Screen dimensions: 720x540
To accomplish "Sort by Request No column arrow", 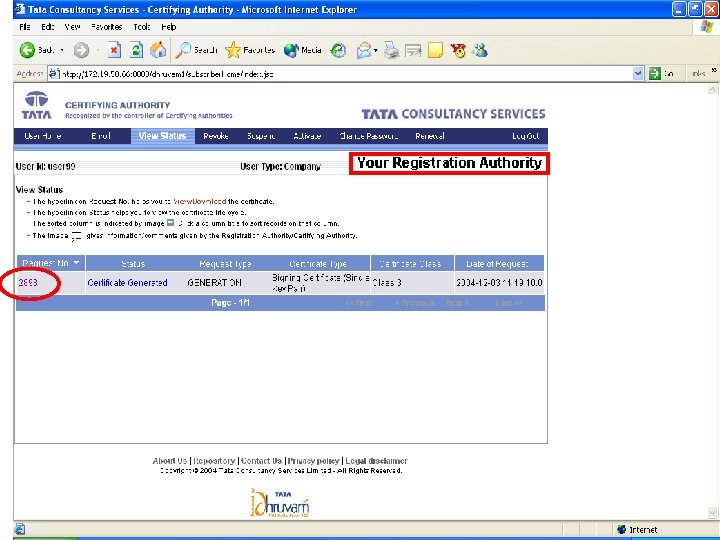I will tap(76, 263).
